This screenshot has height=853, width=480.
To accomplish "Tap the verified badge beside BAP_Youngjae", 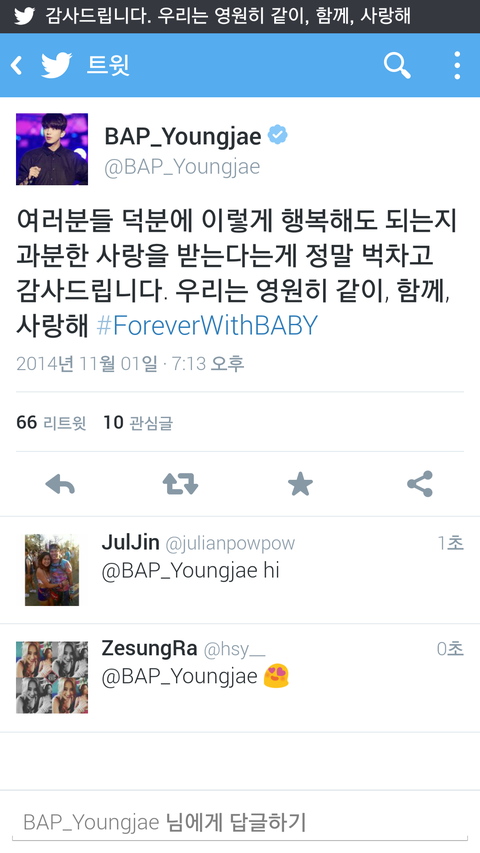I will pos(278,135).
